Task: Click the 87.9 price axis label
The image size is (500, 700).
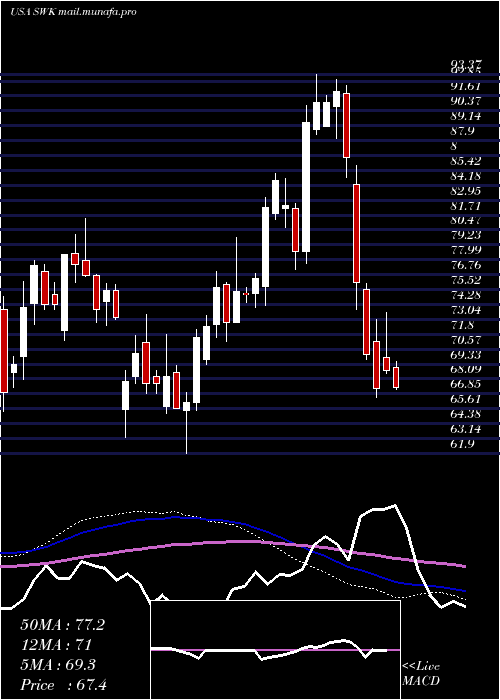Action: pyautogui.click(x=462, y=131)
